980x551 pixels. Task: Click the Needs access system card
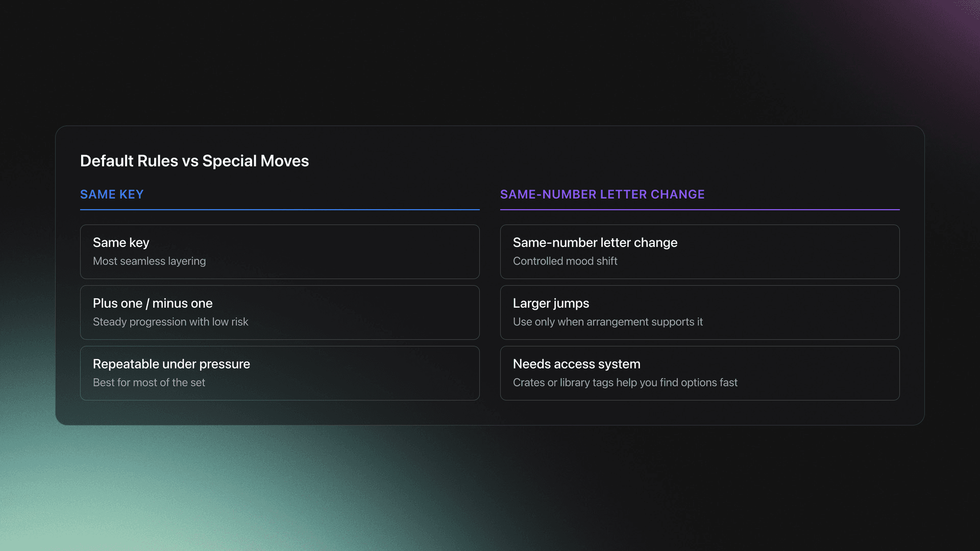point(700,372)
